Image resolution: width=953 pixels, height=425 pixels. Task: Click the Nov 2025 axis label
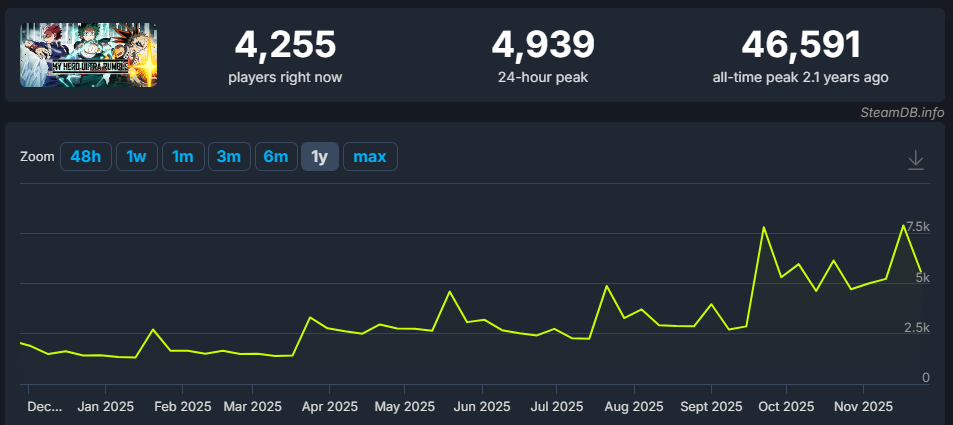coord(863,406)
